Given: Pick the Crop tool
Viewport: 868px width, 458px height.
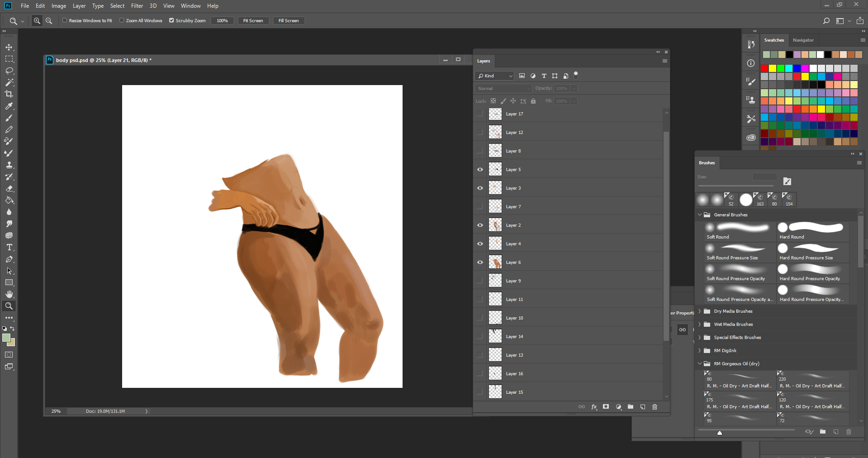Looking at the screenshot, I should point(9,94).
